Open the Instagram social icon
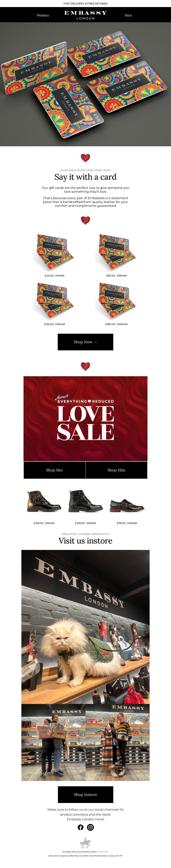The width and height of the screenshot is (171, 868). tap(91, 827)
